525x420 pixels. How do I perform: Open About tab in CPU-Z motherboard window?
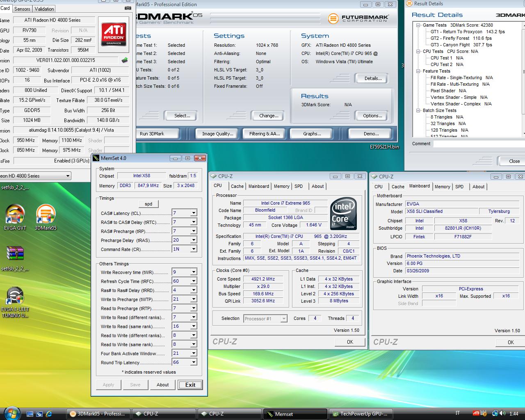[x=478, y=187]
